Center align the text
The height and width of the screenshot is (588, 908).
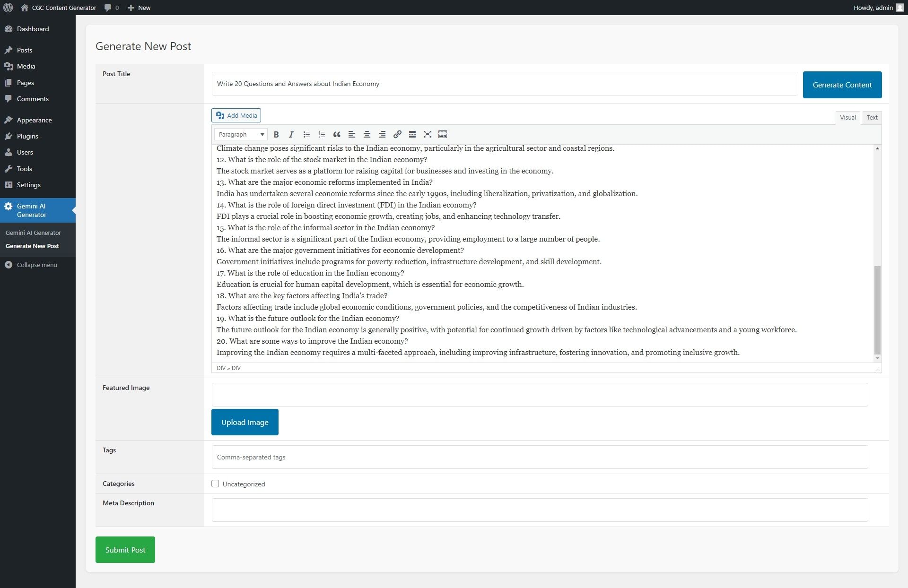[367, 135]
